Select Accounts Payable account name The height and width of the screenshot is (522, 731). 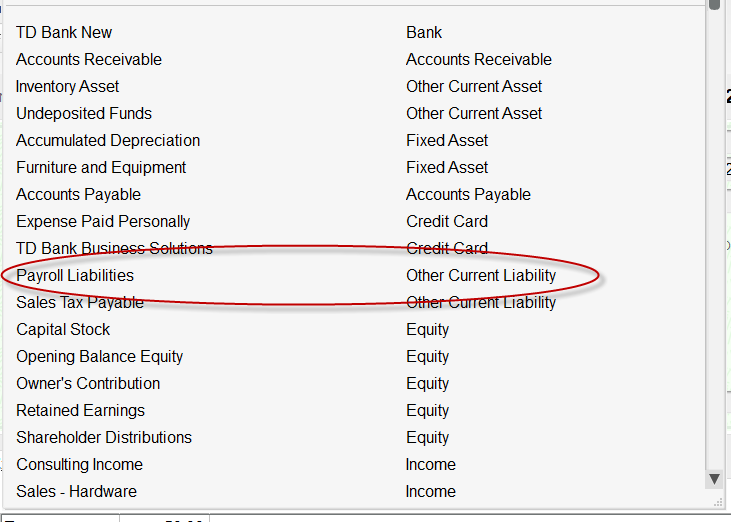coord(78,195)
